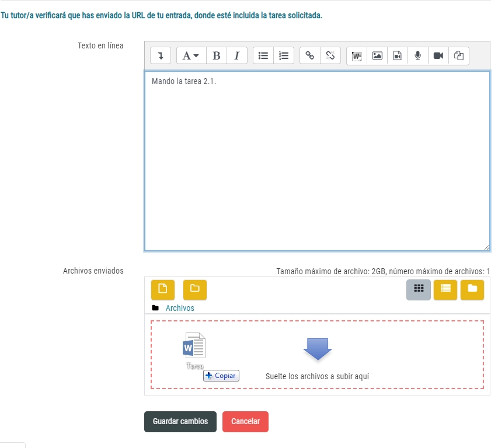Insert a numbered list
Image resolution: width=498 pixels, height=448 pixels.
click(x=284, y=55)
